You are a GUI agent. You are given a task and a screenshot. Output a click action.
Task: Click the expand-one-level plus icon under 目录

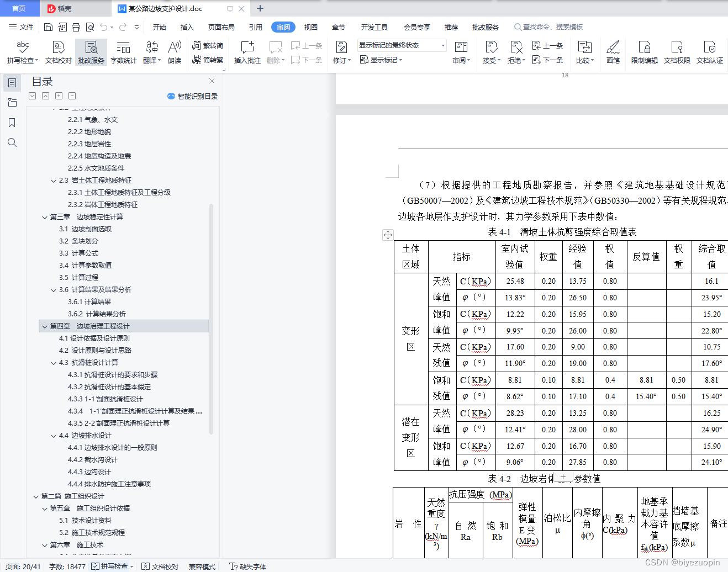(x=59, y=96)
